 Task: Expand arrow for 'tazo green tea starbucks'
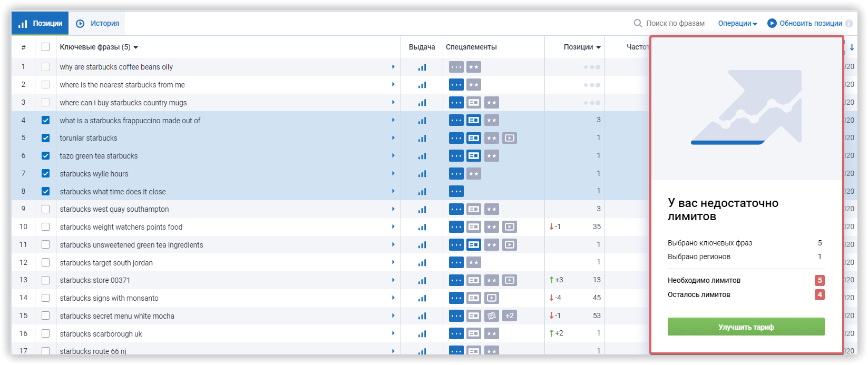pyautogui.click(x=393, y=156)
